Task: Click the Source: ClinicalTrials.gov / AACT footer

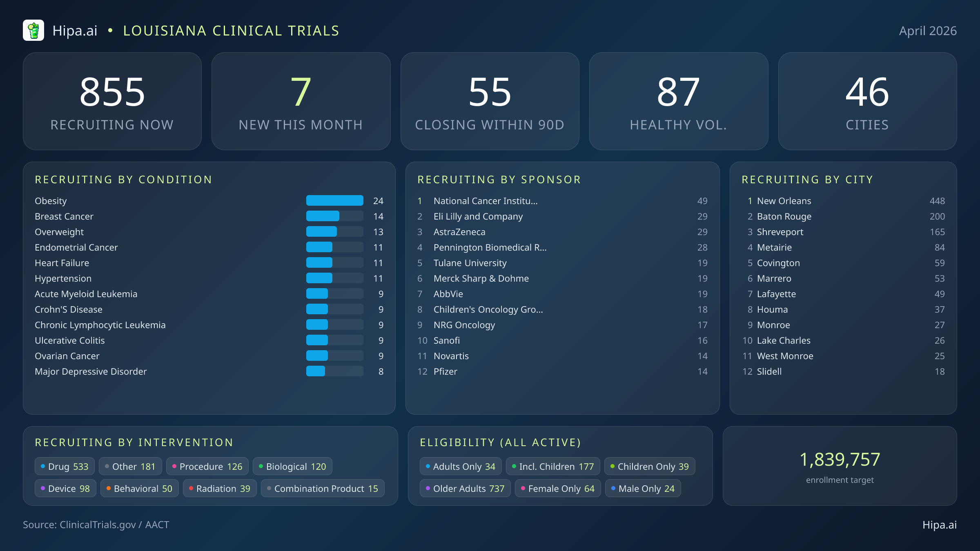Action: pyautogui.click(x=96, y=525)
